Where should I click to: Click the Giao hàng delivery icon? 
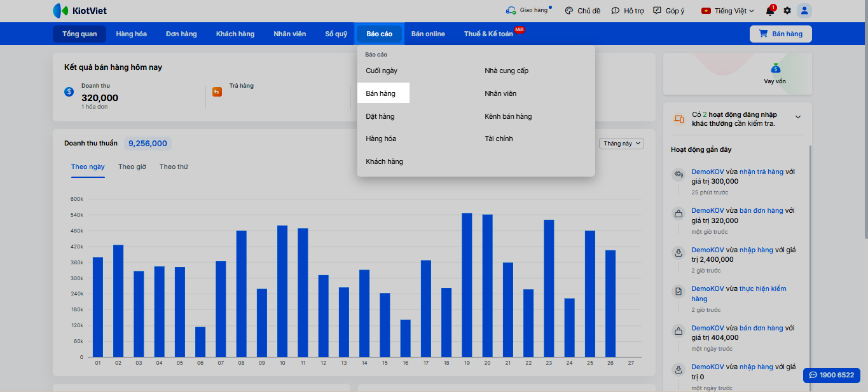point(511,11)
